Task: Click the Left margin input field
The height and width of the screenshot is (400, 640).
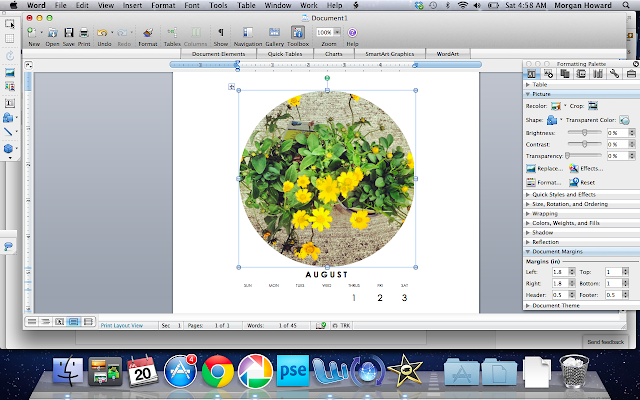Action: pyautogui.click(x=560, y=272)
